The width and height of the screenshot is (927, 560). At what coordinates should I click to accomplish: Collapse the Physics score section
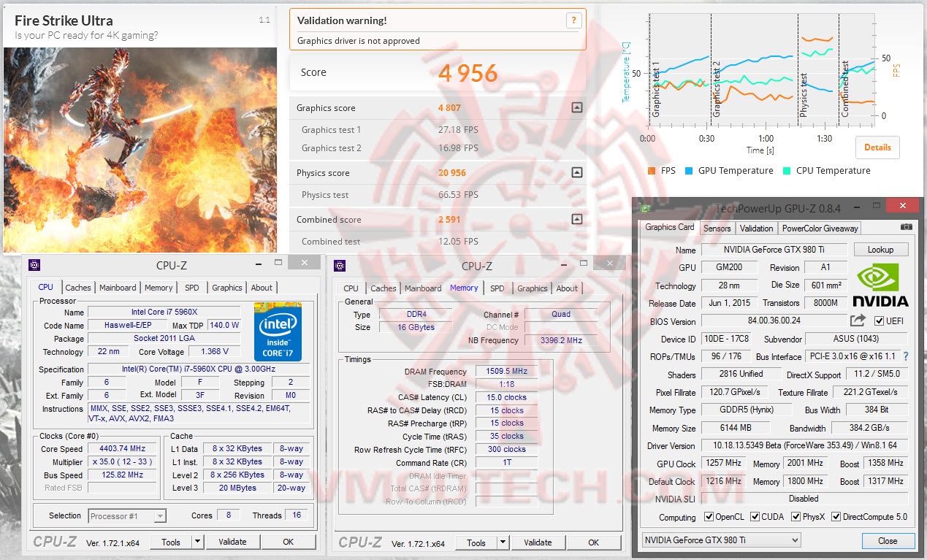click(x=577, y=173)
